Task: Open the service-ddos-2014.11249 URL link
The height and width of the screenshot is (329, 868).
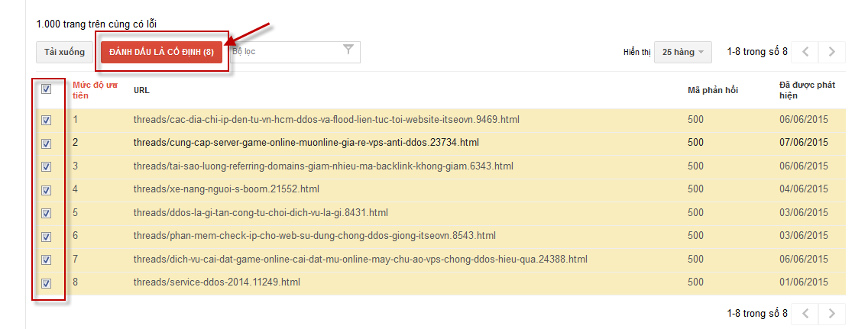Action: [x=216, y=282]
